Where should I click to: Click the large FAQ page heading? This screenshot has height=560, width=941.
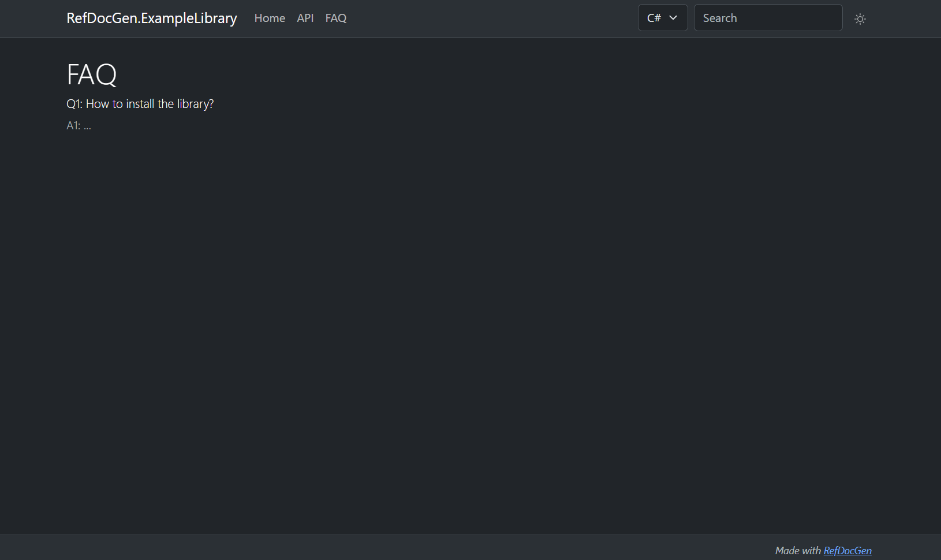tap(92, 74)
